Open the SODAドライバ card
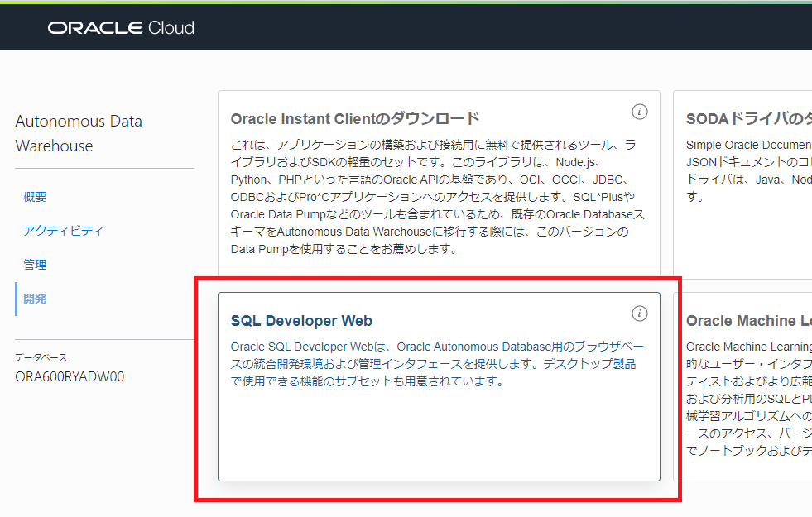 742,184
